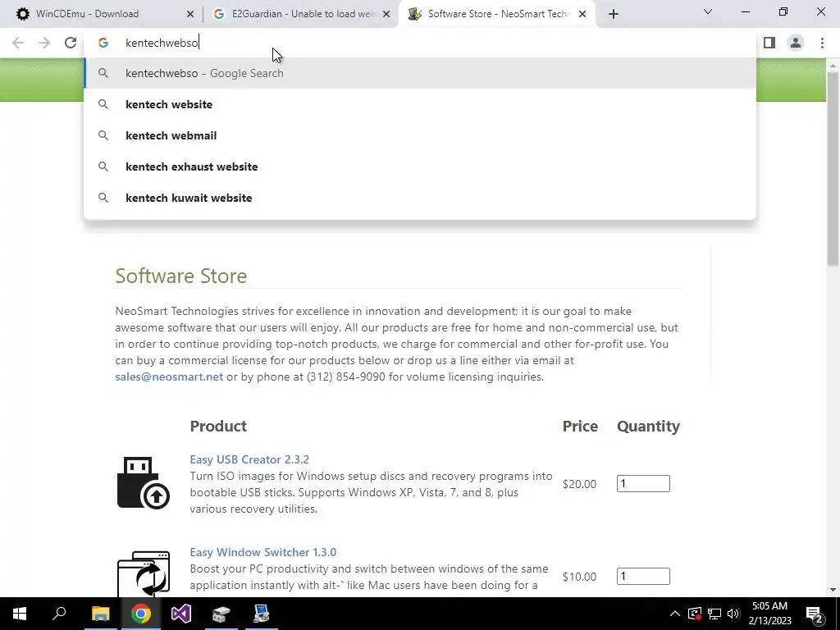The width and height of the screenshot is (840, 630).
Task: Go forward using the forward arrow
Action: click(x=44, y=43)
